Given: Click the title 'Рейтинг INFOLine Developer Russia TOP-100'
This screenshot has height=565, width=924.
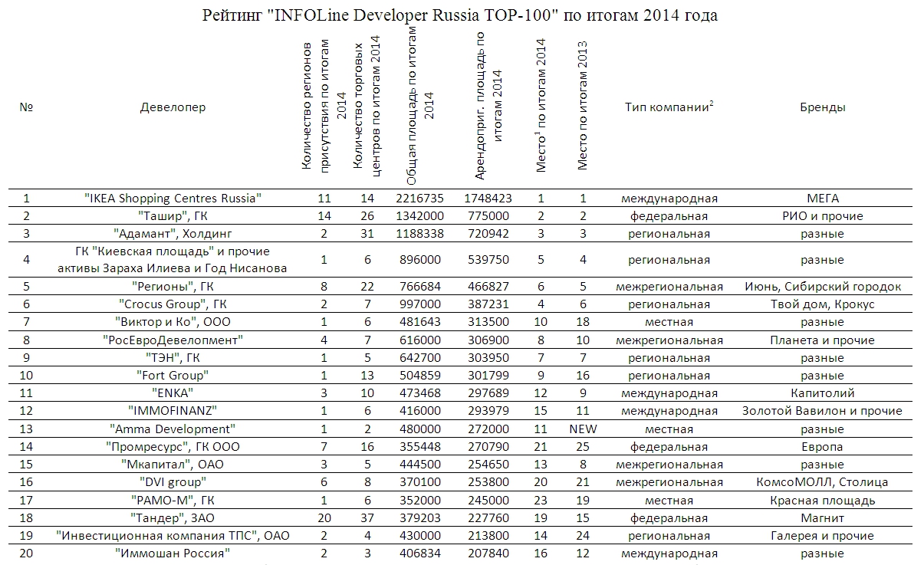Looking at the screenshot, I should coord(461,15).
